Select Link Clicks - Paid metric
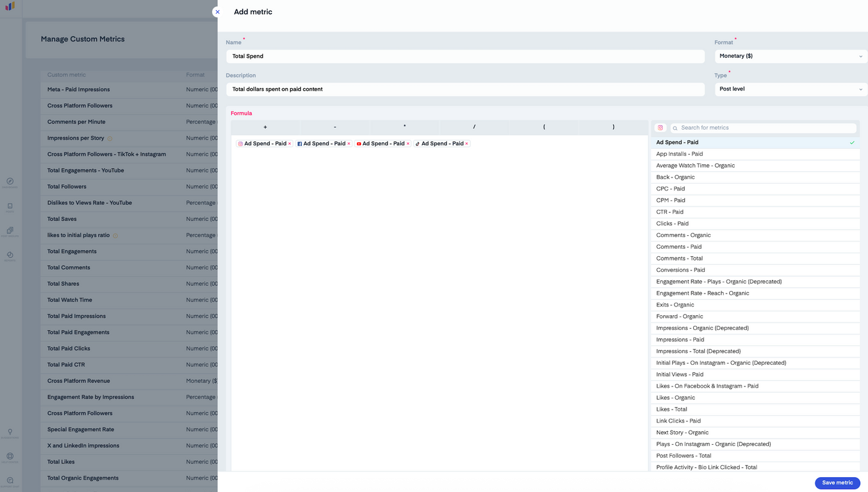Screen dimensions: 868x492 tap(755, 421)
